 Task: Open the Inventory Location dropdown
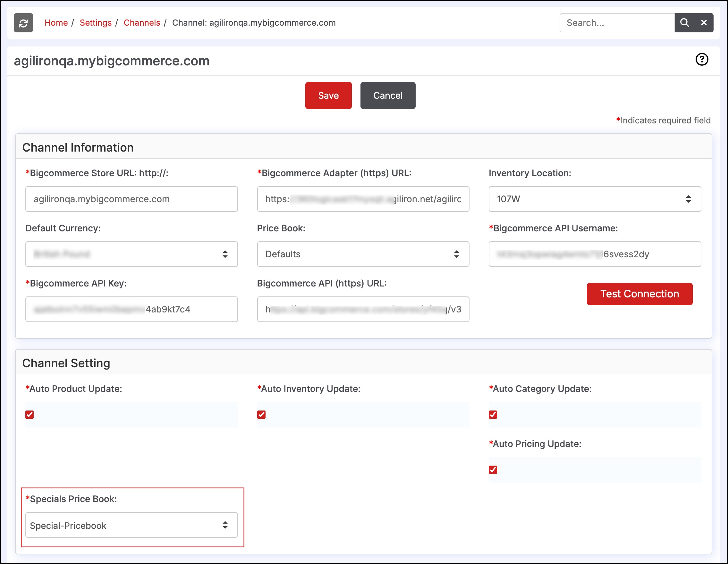[x=595, y=199]
